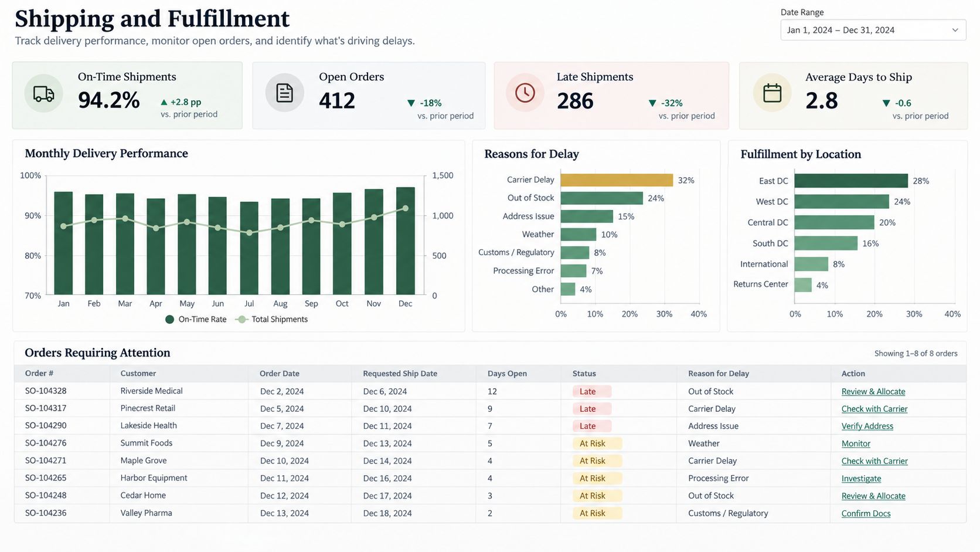Viewport: 980px width, 552px height.
Task: Click the Late badge for SO-104317
Action: point(592,409)
